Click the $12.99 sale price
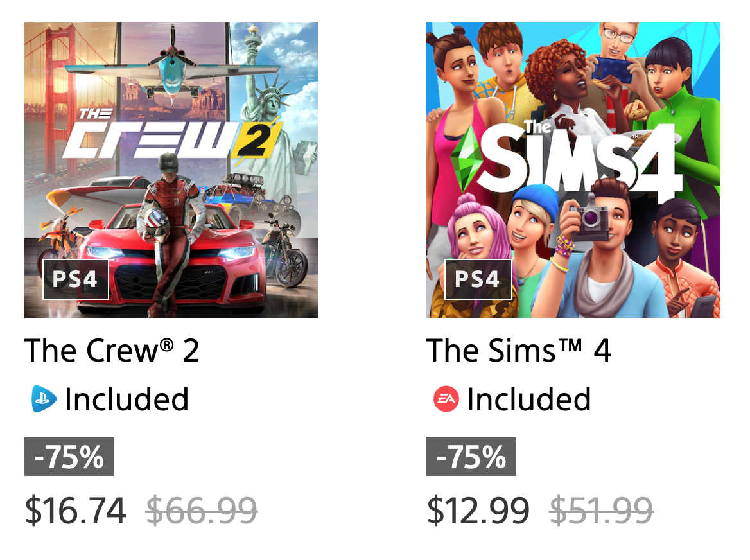The width and height of the screenshot is (750, 560). tap(478, 511)
